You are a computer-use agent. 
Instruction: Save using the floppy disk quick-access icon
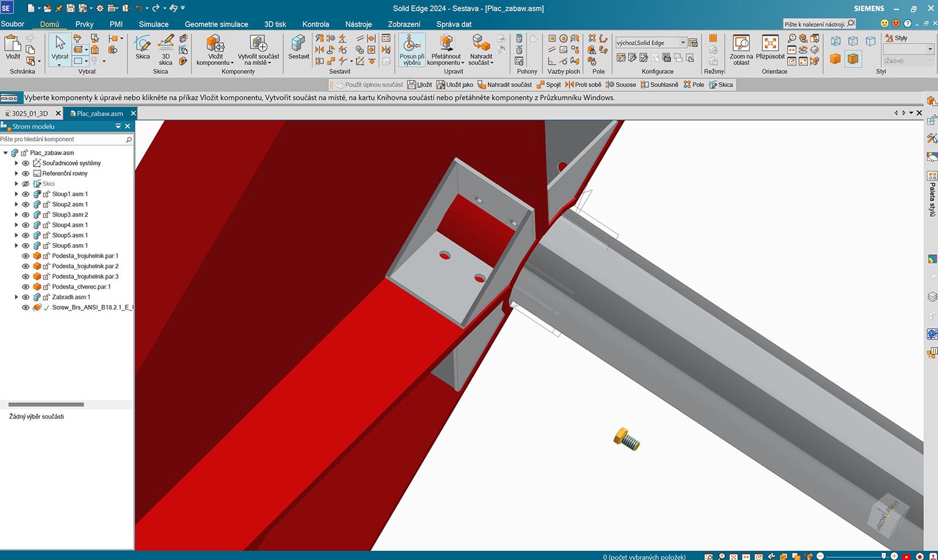tap(70, 8)
